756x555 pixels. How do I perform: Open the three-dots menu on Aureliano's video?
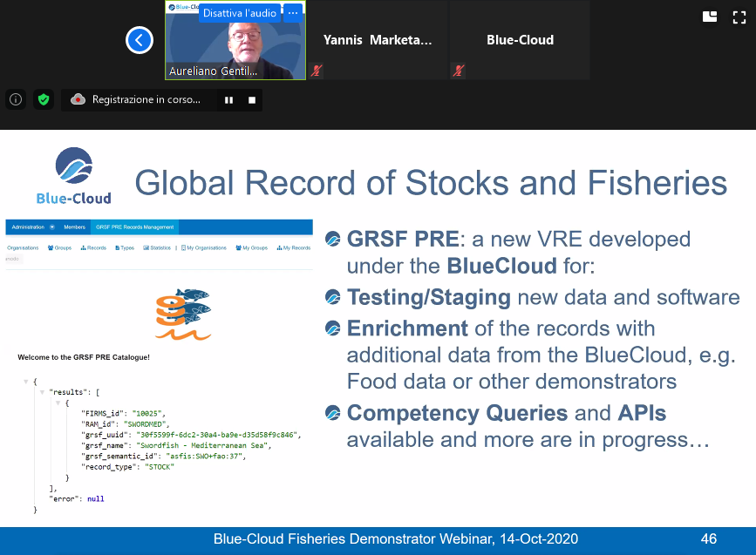point(293,13)
